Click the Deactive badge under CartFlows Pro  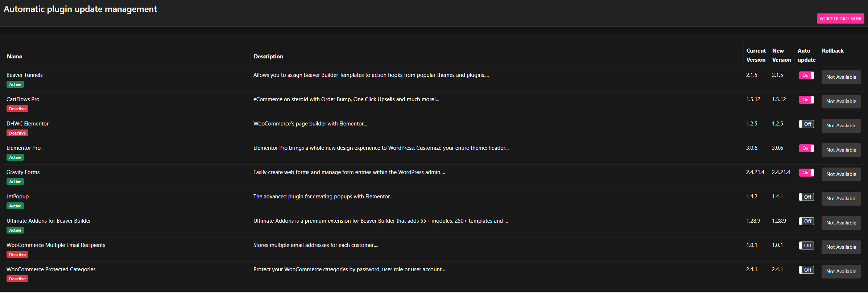(x=17, y=109)
